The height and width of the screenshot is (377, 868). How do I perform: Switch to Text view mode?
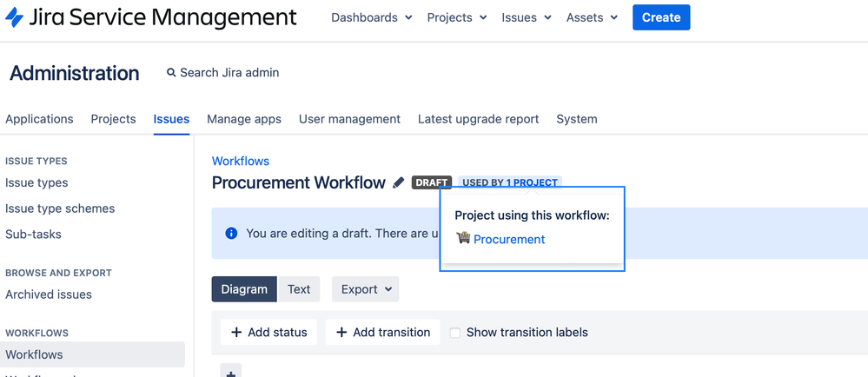(299, 289)
